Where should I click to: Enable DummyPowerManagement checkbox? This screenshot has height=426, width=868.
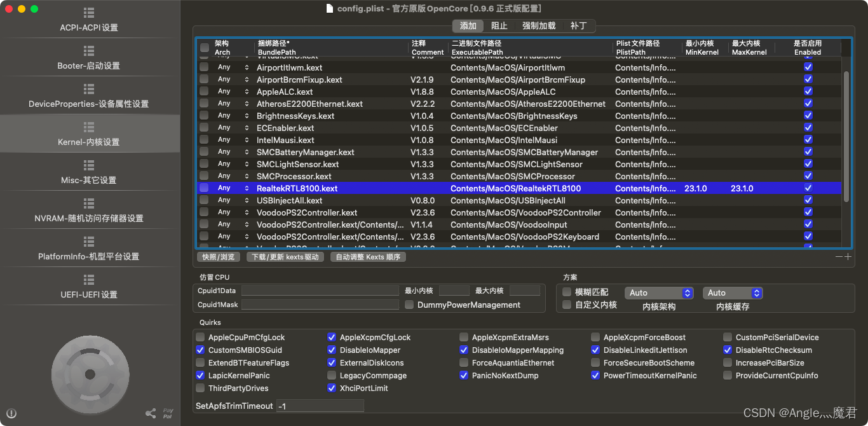click(x=409, y=305)
